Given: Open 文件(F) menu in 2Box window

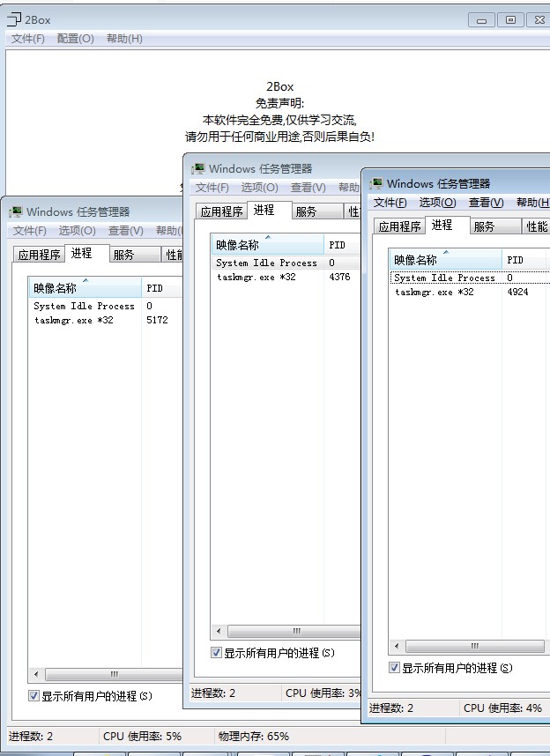Looking at the screenshot, I should [28, 39].
